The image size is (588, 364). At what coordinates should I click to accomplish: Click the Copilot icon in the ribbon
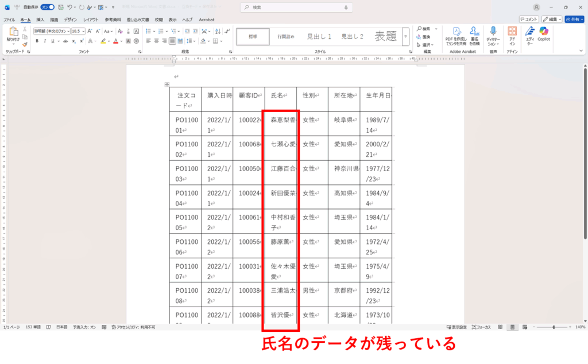click(x=543, y=33)
